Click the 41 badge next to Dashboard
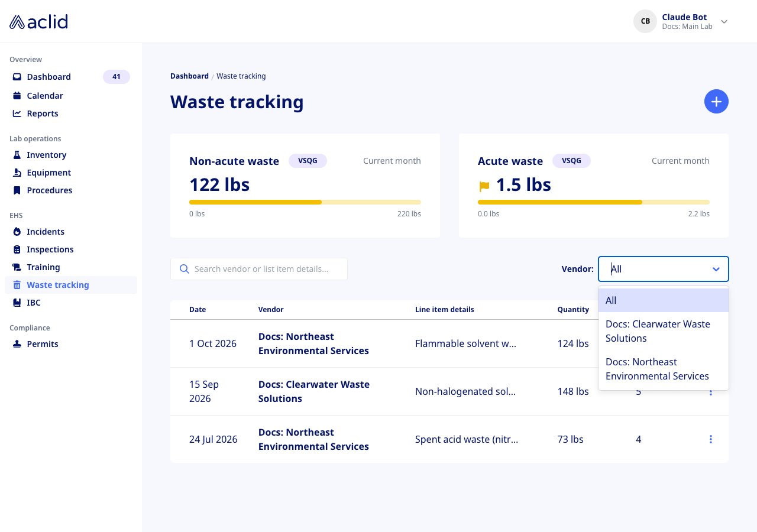The height and width of the screenshot is (532, 757). tap(117, 77)
